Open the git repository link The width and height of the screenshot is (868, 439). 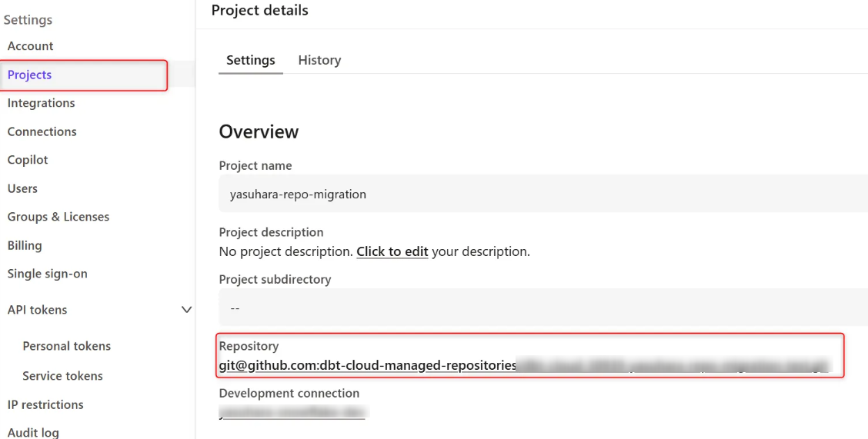[x=368, y=365]
